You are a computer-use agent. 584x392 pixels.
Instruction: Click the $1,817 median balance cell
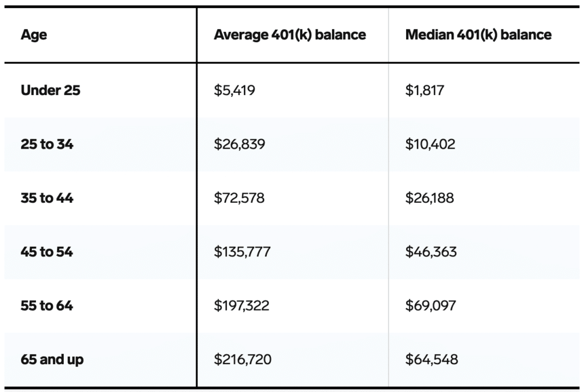pos(424,90)
